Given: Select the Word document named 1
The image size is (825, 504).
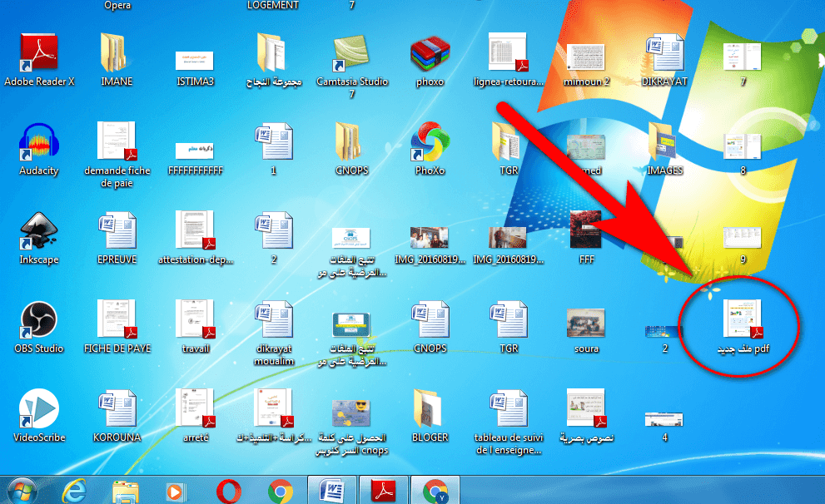Looking at the screenshot, I should point(274,141).
